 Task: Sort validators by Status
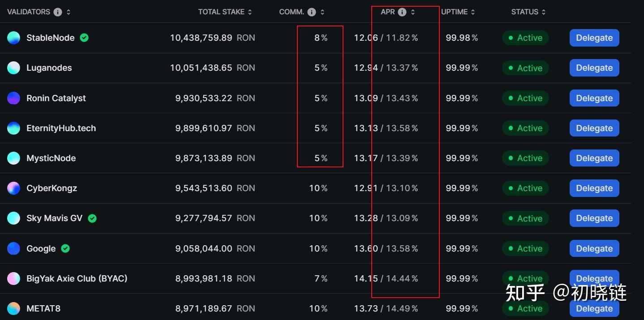pyautogui.click(x=528, y=12)
